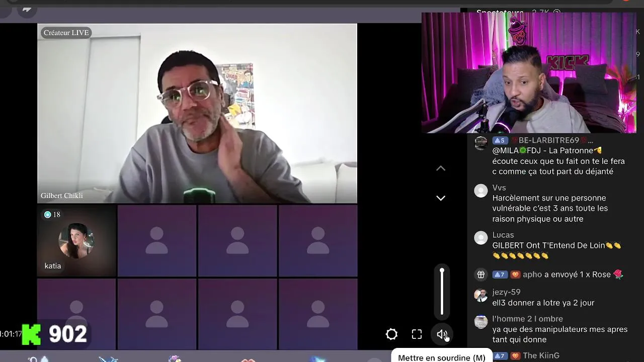Select the username "Vvs" in chat
The image size is (644, 362).
[499, 188]
